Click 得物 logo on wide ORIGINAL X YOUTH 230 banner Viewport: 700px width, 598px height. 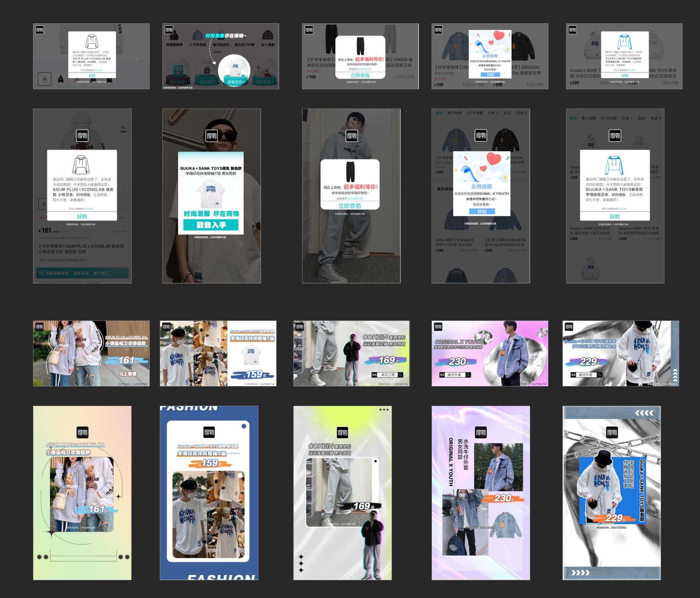click(x=438, y=327)
